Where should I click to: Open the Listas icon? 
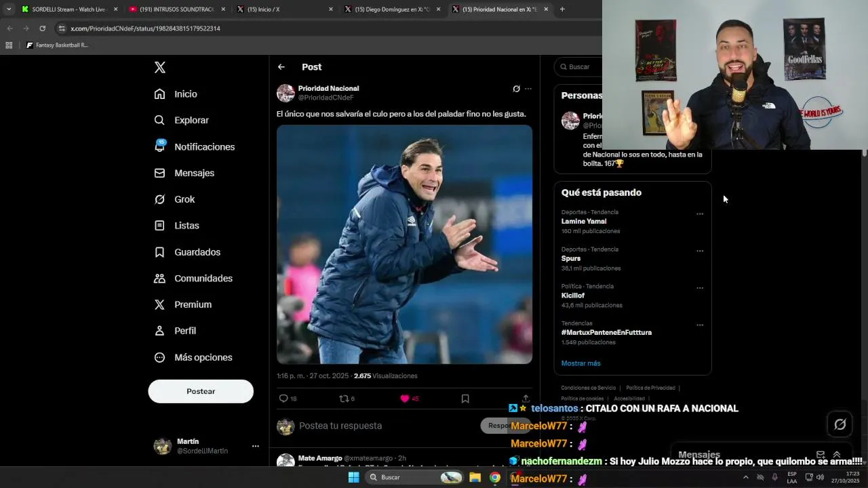[x=159, y=226]
